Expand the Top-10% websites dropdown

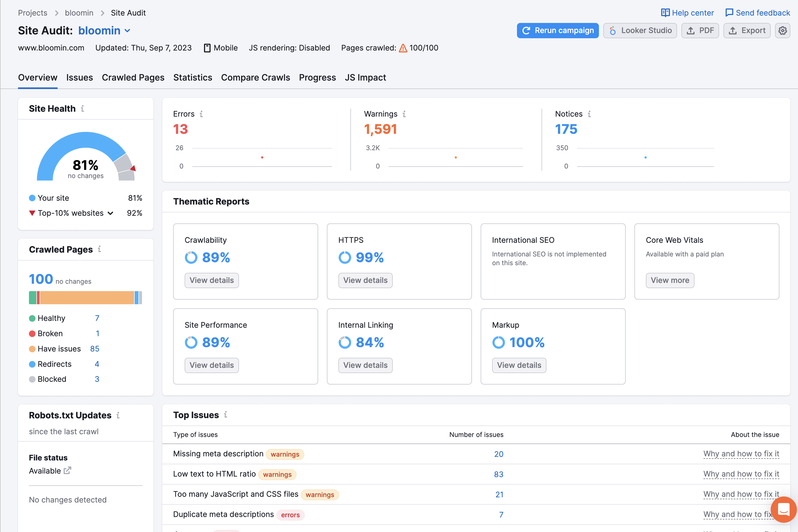point(110,213)
